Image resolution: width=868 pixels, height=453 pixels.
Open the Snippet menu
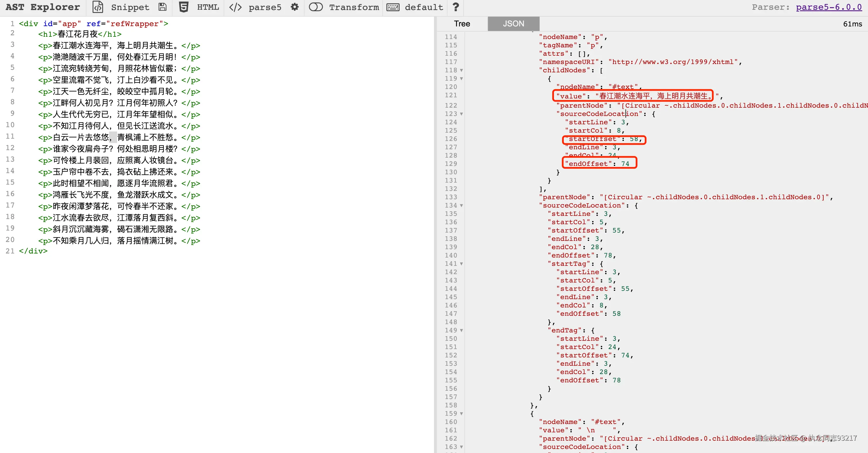(x=130, y=7)
